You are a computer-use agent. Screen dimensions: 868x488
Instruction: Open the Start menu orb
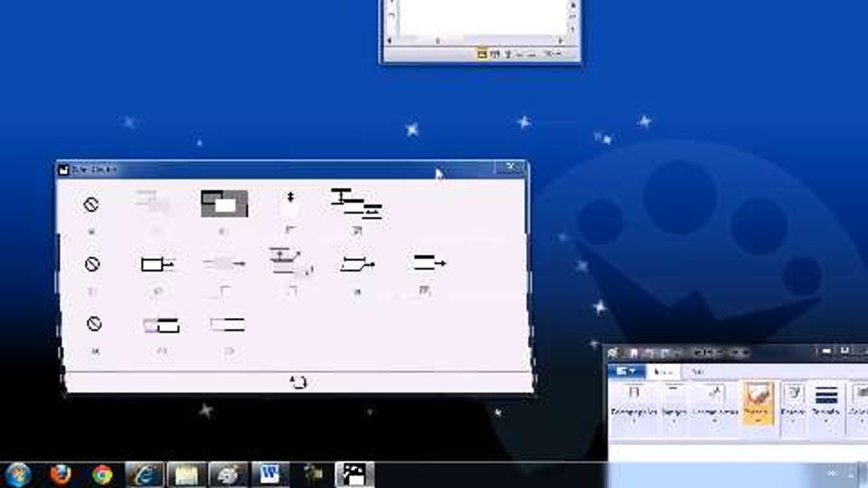[x=18, y=474]
